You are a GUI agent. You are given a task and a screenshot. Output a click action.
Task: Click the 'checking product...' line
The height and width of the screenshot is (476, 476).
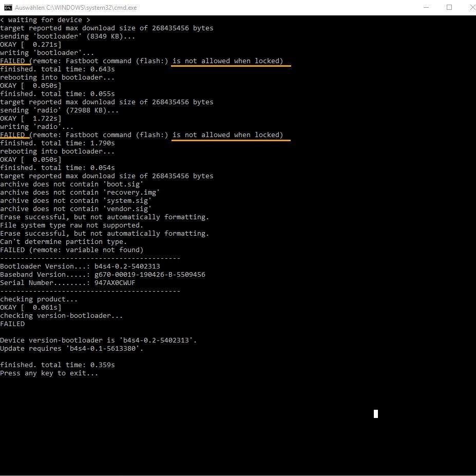click(x=39, y=299)
